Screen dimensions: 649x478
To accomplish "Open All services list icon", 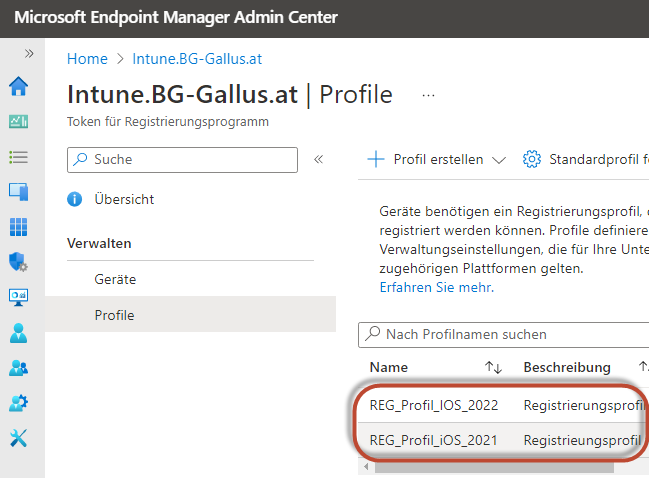I will [18, 157].
